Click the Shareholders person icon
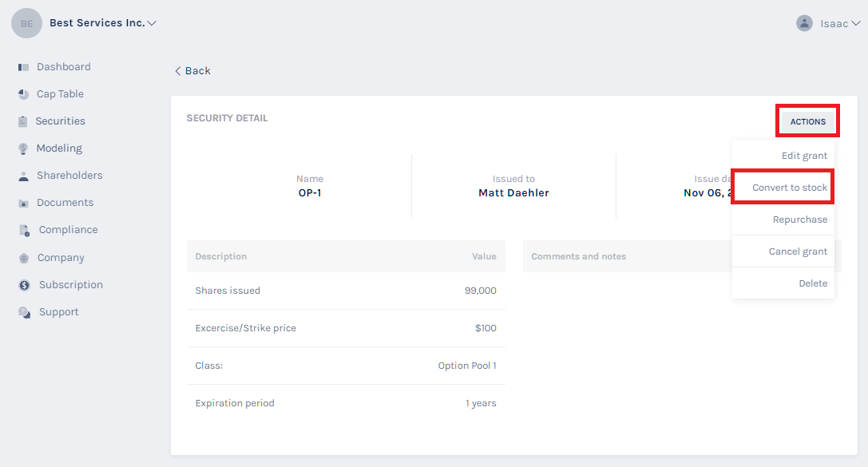Viewport: 868px width, 467px height. (24, 176)
